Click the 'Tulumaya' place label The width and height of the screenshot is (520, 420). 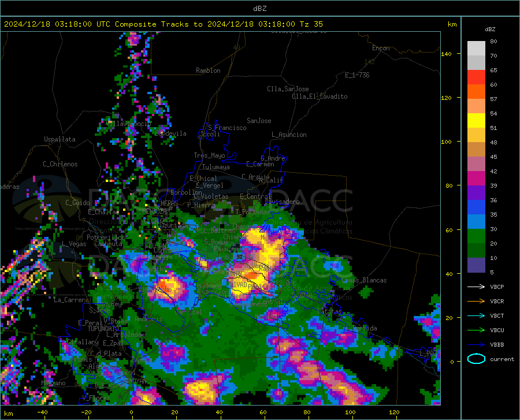(x=216, y=167)
